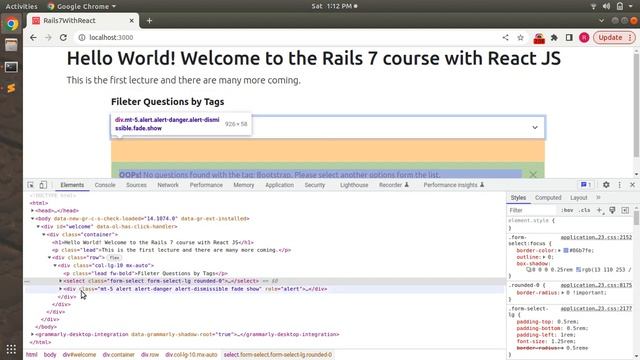Expand the select form-select node
640x360 pixels.
(x=60, y=281)
